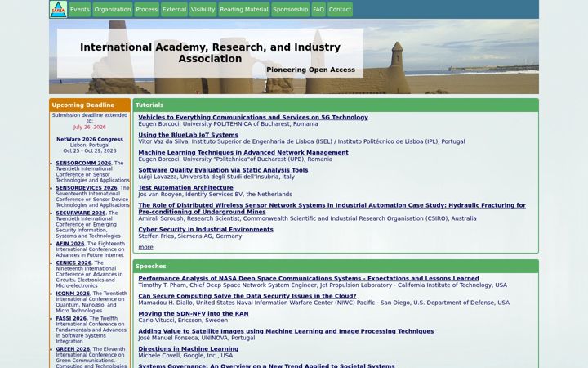Click speaker Jos van Rooyen line
The image size is (588, 368).
coord(215,195)
